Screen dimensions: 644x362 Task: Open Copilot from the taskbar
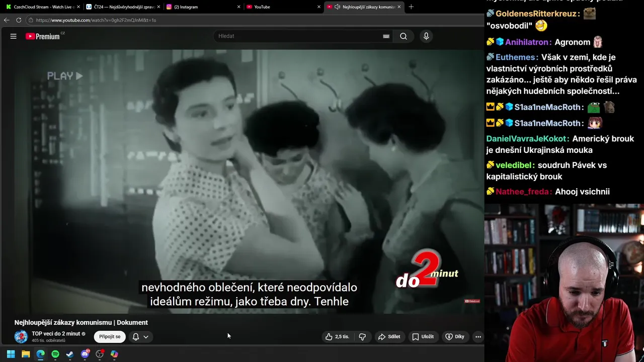[114, 354]
